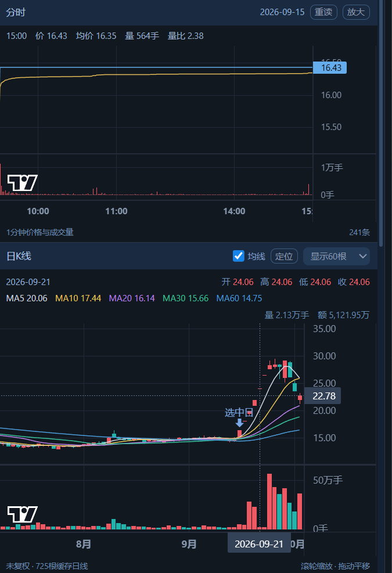Viewport: 392px width, 573px height.
Task: Click the 9月 month axis label
Action: click(189, 544)
